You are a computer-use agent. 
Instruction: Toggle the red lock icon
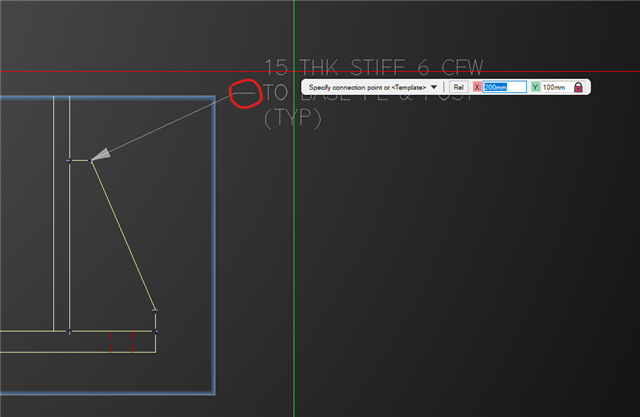click(578, 87)
